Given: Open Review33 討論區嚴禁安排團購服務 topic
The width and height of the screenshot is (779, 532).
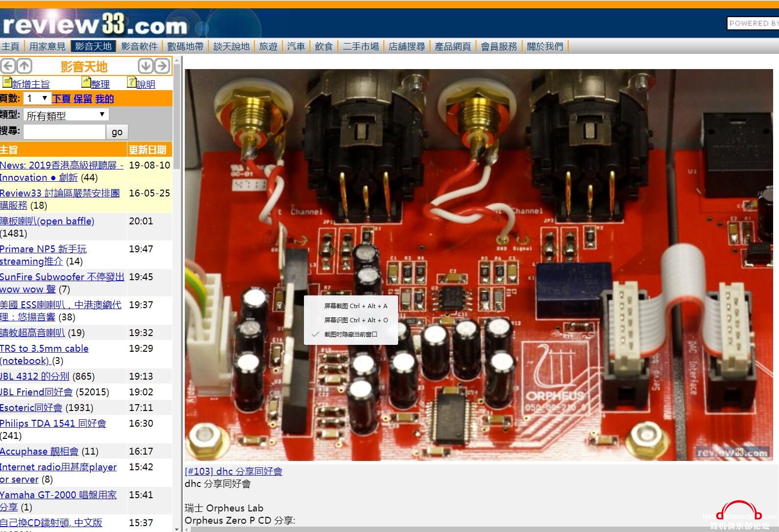Looking at the screenshot, I should coord(60,199).
